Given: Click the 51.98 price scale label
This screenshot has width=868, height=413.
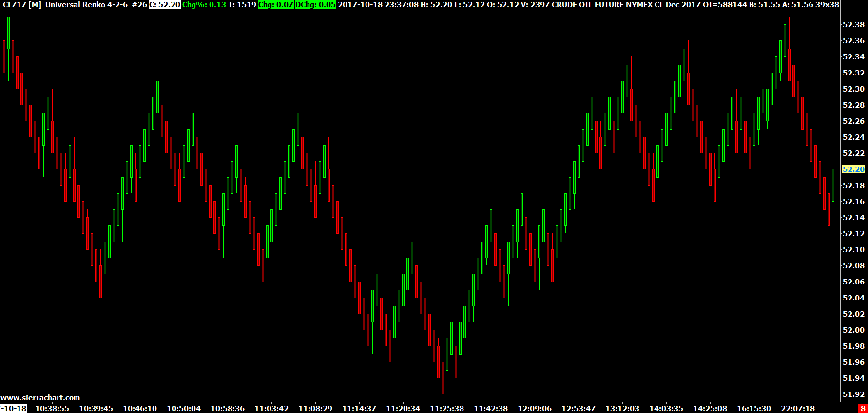Looking at the screenshot, I should coord(853,346).
